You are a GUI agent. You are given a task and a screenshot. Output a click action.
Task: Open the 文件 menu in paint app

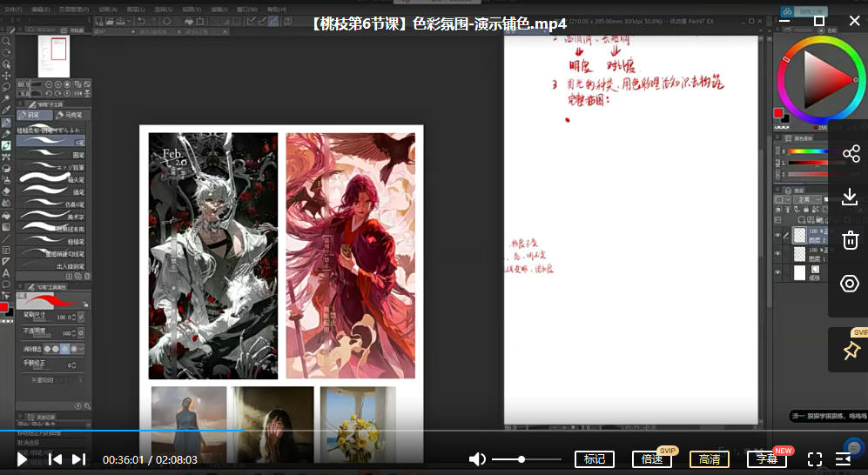[11, 10]
